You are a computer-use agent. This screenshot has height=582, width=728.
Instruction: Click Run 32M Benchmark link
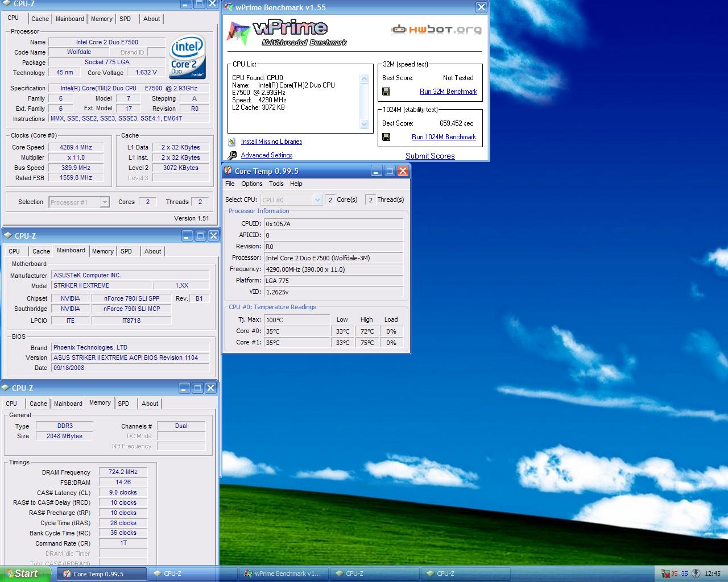448,92
